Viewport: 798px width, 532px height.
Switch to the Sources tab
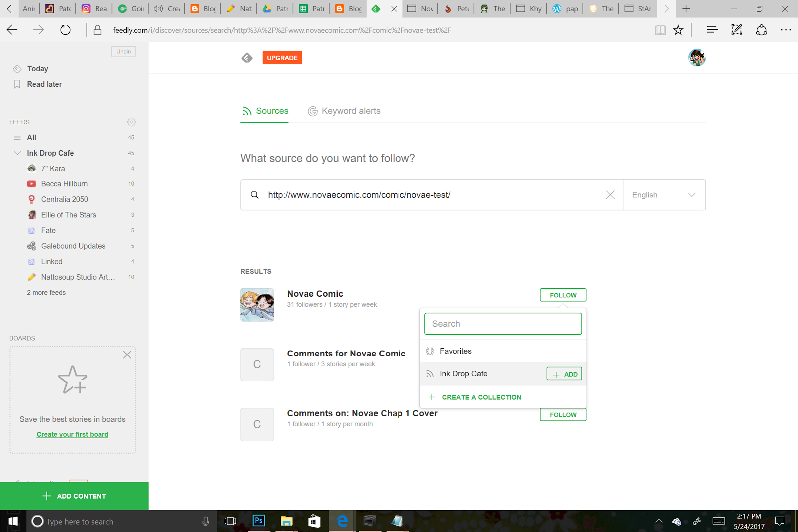point(265,111)
